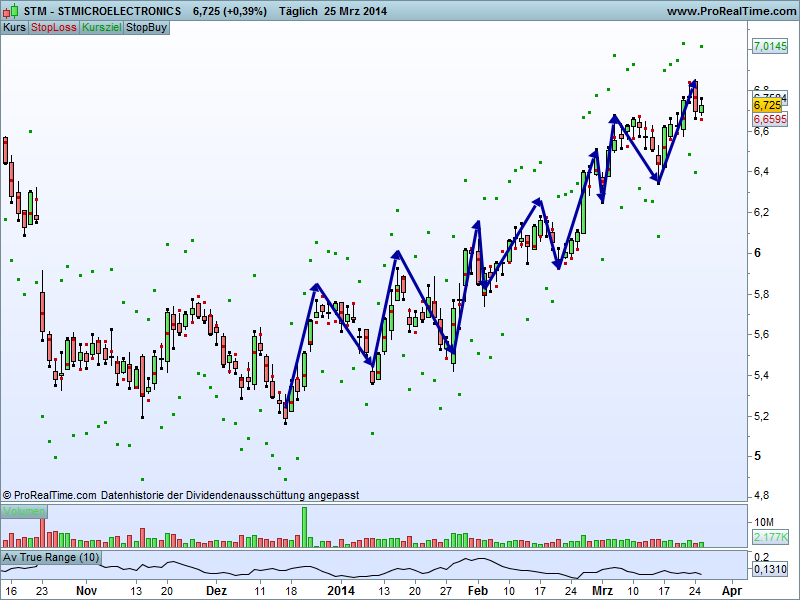Select the Kursziel indicator label
The height and width of the screenshot is (600, 800).
click(101, 28)
